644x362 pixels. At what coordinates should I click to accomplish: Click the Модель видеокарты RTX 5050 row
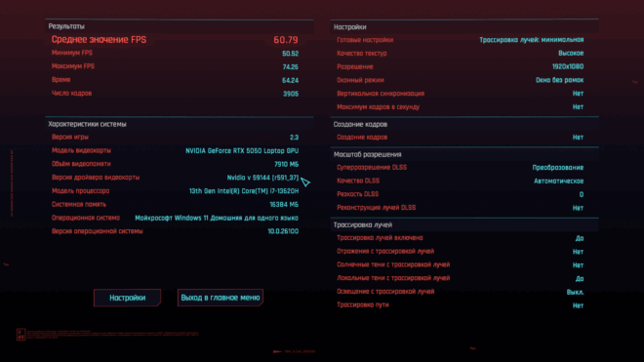[176, 151]
